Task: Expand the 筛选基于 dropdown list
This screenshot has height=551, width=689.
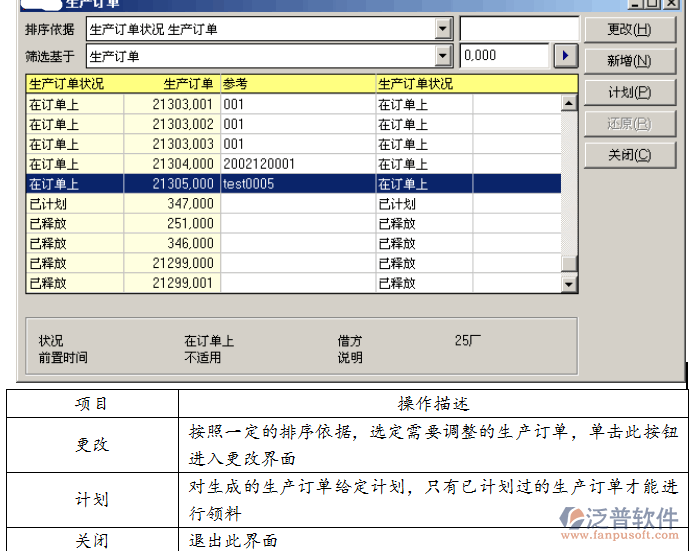Action: pyautogui.click(x=444, y=56)
